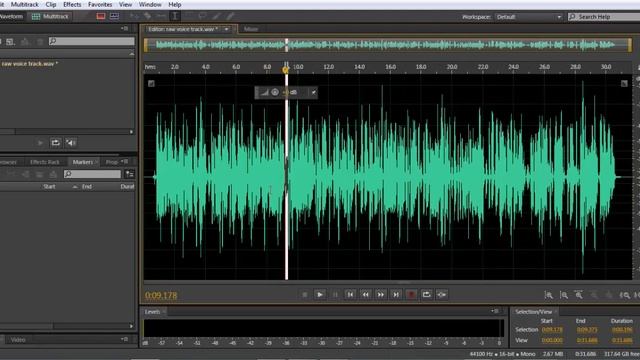Image resolution: width=640 pixels, height=360 pixels.
Task: Open the Help menu
Action: coord(175,4)
